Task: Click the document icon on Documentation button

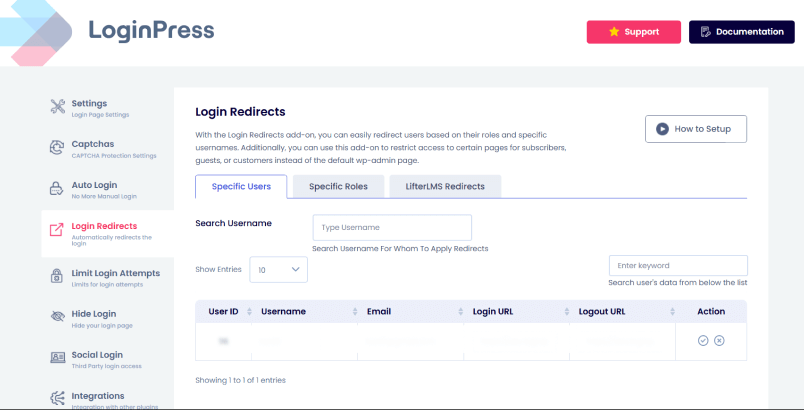Action: (706, 32)
